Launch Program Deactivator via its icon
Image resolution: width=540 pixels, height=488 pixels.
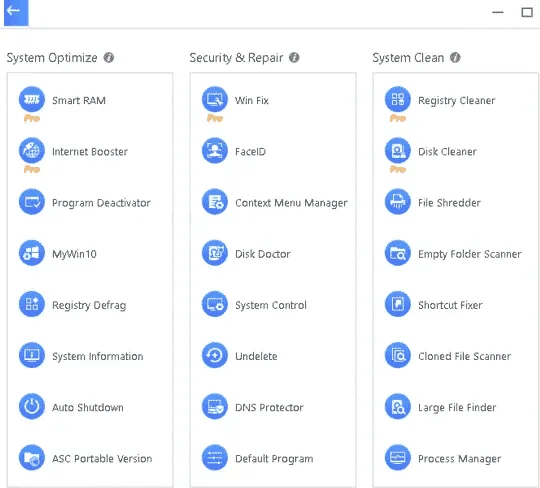(32, 202)
